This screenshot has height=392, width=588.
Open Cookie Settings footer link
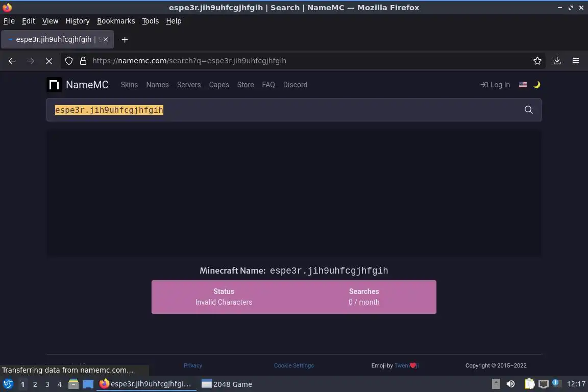tap(293, 365)
